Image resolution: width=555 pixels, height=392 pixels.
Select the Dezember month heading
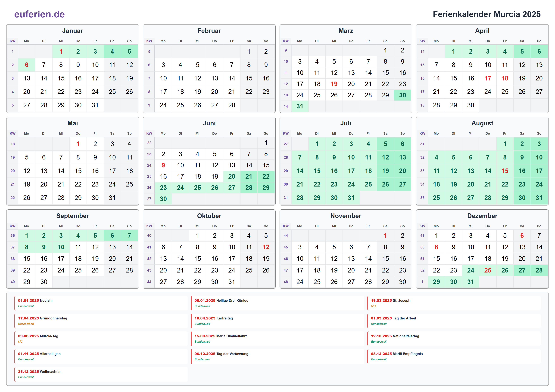(x=482, y=216)
